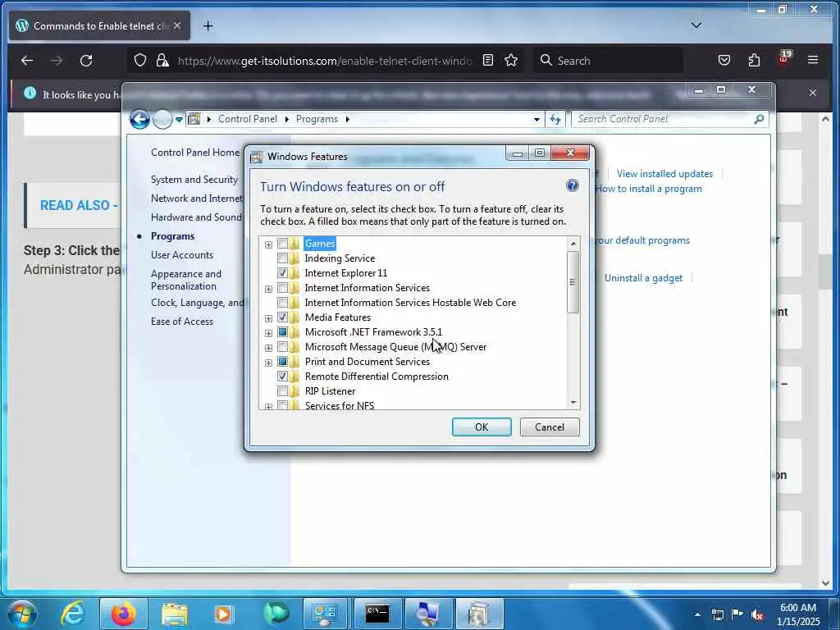This screenshot has width=840, height=630.
Task: Toggle reader view icon in address bar
Action: (x=487, y=60)
